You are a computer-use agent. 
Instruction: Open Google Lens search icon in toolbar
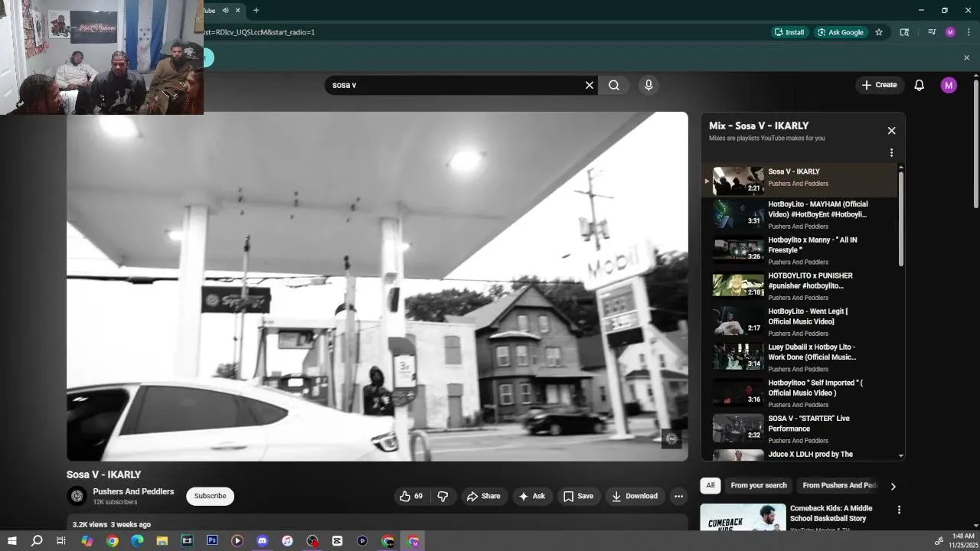point(904,32)
